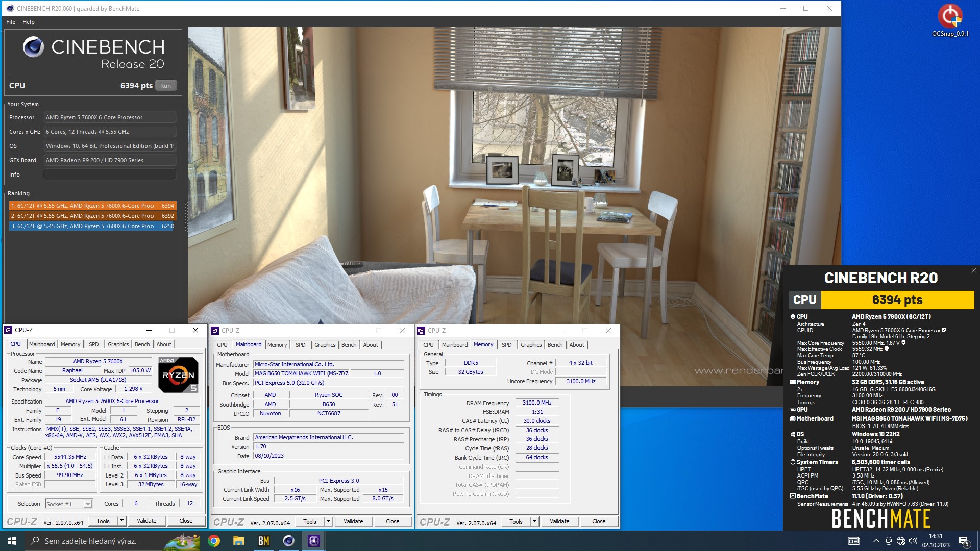The image size is (980, 551).
Task: Click the Code Name value Raphael
Action: coord(72,371)
